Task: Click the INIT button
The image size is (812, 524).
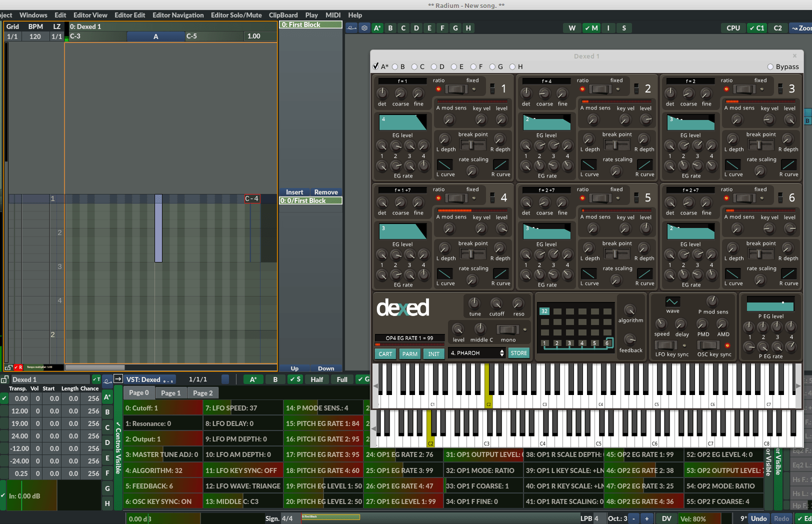Action: pyautogui.click(x=433, y=354)
